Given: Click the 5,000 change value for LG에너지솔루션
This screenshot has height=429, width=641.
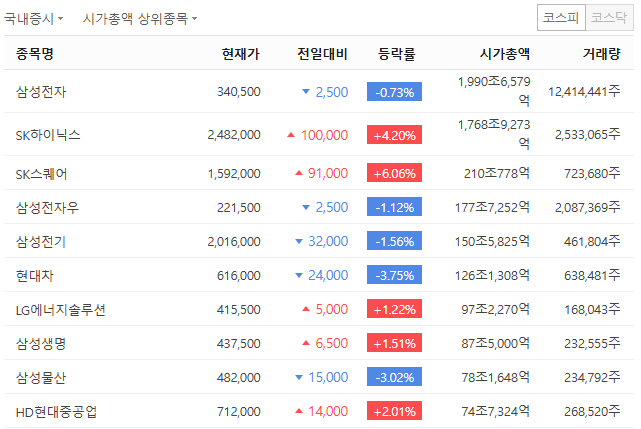Looking at the screenshot, I should [332, 309].
